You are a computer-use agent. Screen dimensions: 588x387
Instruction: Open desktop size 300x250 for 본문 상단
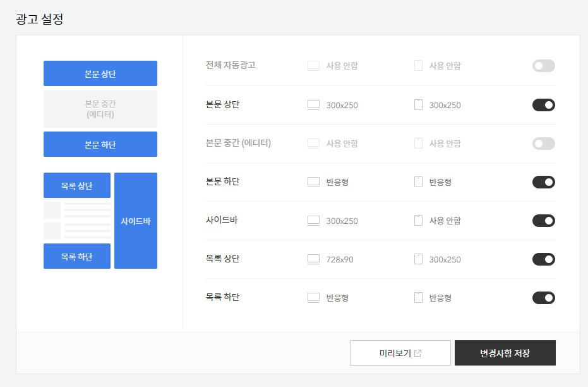(x=342, y=106)
